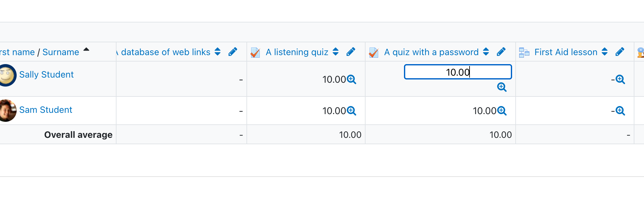Click Sam Student's avatar picture

(x=7, y=111)
